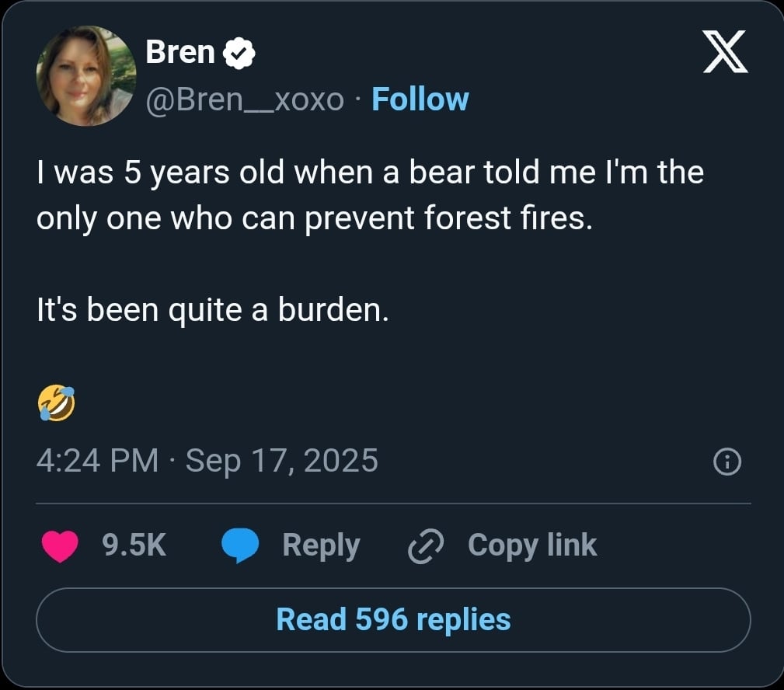Viewport: 784px width, 690px height.
Task: Click the line starting 'I was 5 years old'
Action: click(370, 172)
